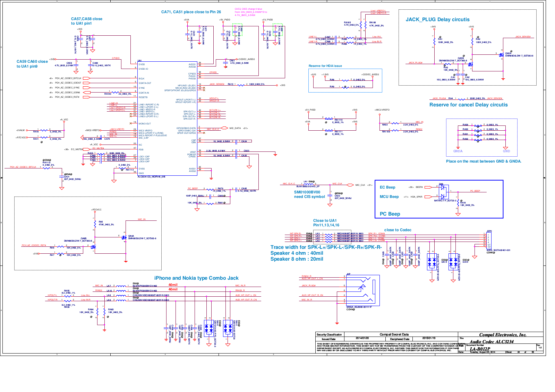Click the 'MONO-OUT' pin name
This screenshot has width=555, height=392.
(x=145, y=124)
